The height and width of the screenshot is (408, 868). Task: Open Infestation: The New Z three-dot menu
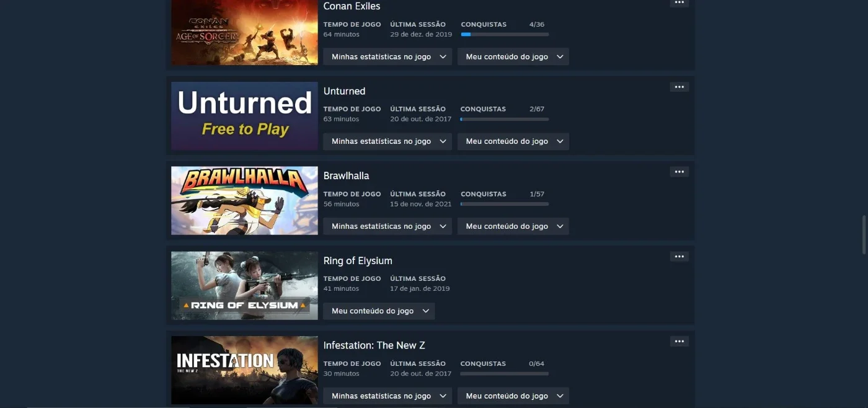pos(680,342)
